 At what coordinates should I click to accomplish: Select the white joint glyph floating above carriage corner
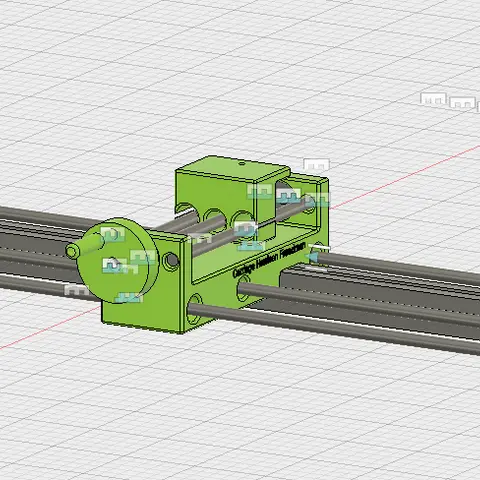click(x=316, y=165)
